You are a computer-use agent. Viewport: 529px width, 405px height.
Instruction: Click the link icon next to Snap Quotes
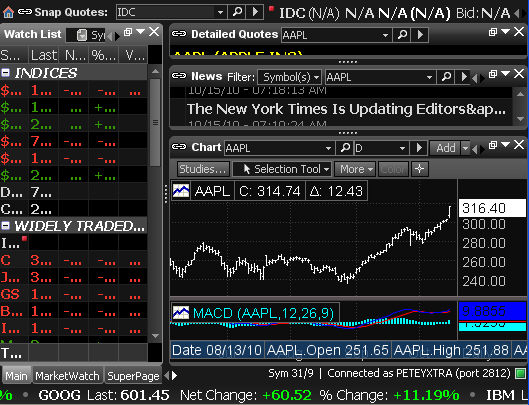(25, 12)
